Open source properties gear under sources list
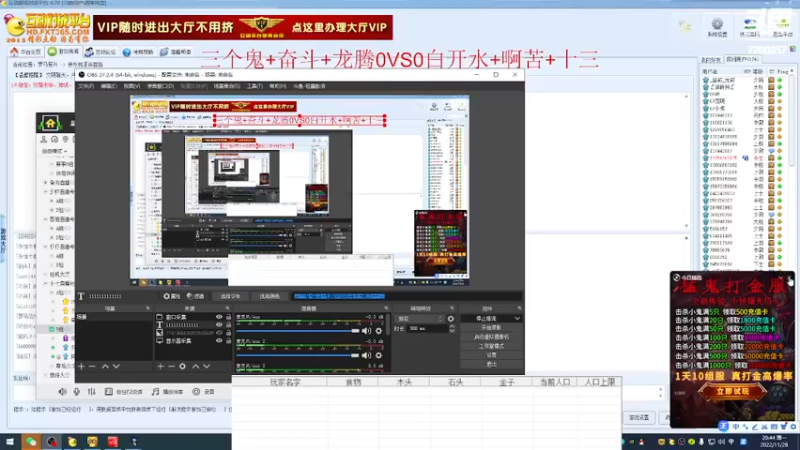800x450 pixels. click(x=183, y=366)
